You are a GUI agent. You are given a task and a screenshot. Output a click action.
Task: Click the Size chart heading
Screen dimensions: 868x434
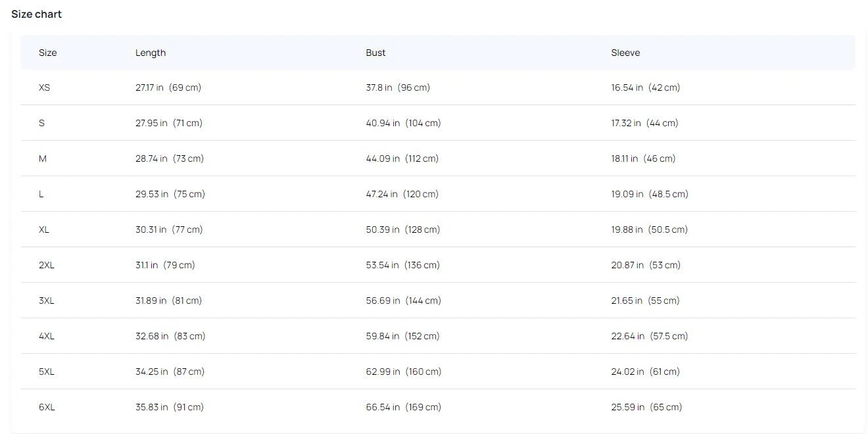36,14
